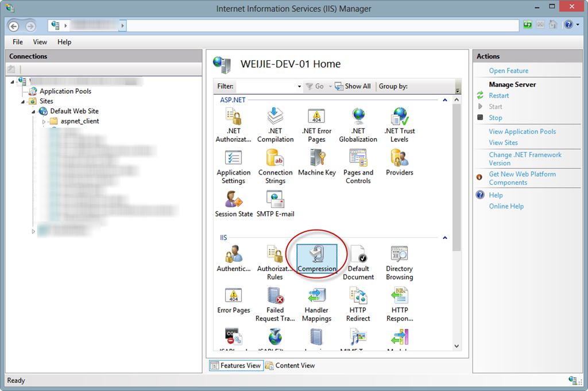
Task: Open .NET Authorization Rules feature
Action: [x=233, y=125]
